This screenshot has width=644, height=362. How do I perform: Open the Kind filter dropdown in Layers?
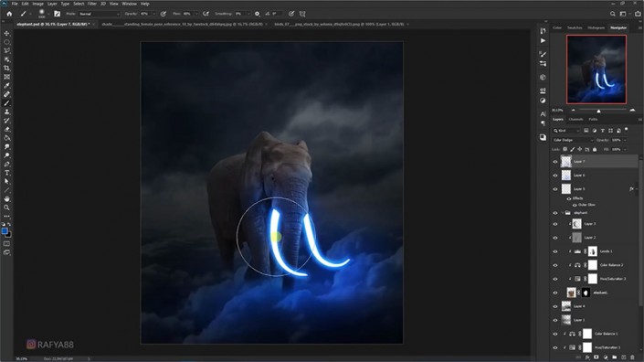[x=566, y=131]
